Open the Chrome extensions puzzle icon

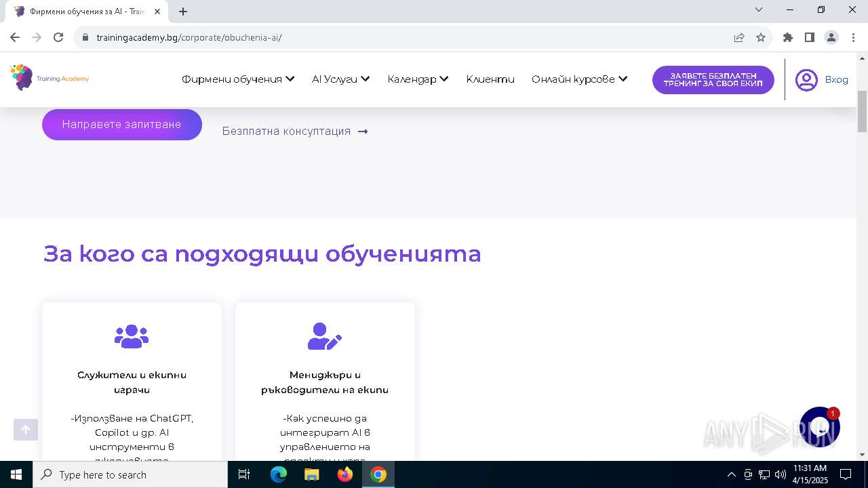[x=788, y=37]
